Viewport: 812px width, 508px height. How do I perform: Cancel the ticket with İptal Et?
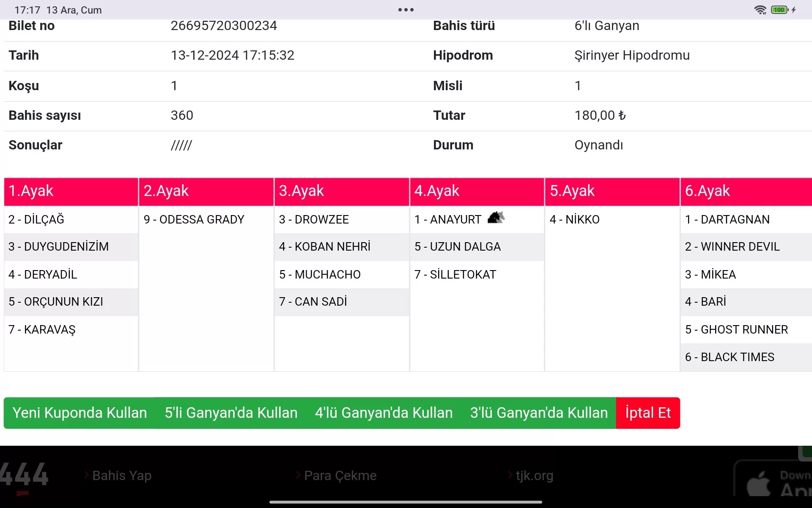(647, 413)
